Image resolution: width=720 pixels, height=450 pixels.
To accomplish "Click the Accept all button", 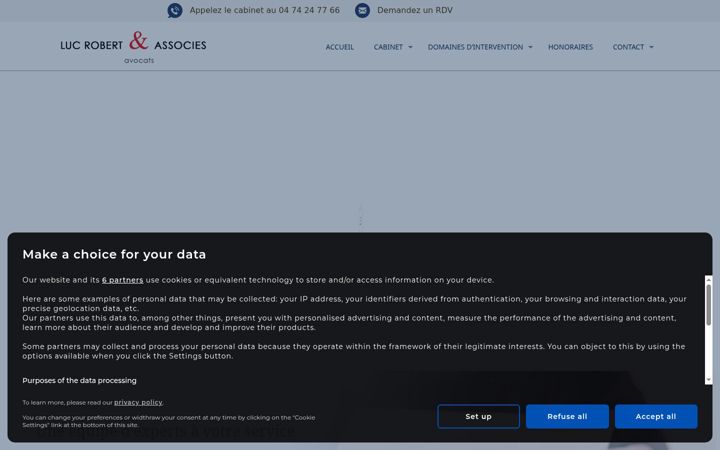I will click(x=656, y=416).
